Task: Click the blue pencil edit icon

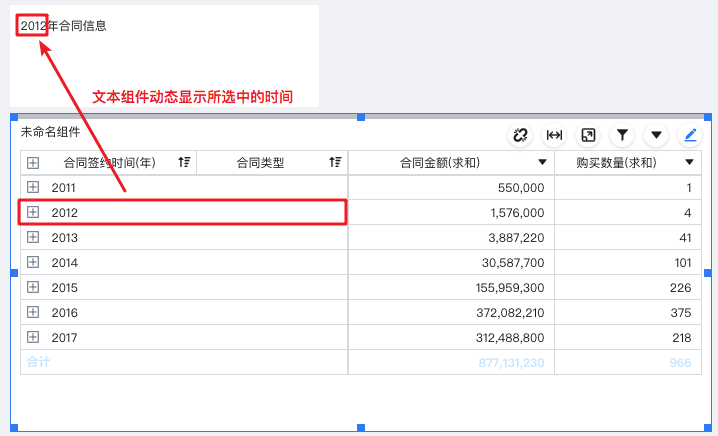Action: coord(690,135)
